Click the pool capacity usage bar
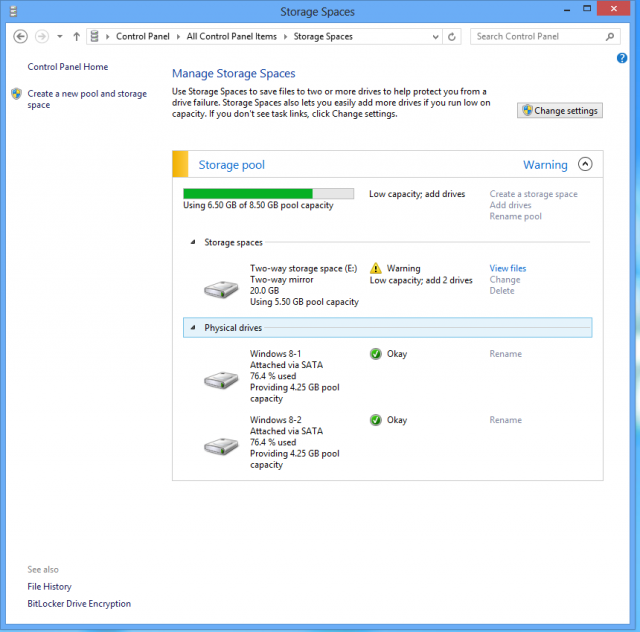Viewport: 640px width, 632px height. [268, 194]
